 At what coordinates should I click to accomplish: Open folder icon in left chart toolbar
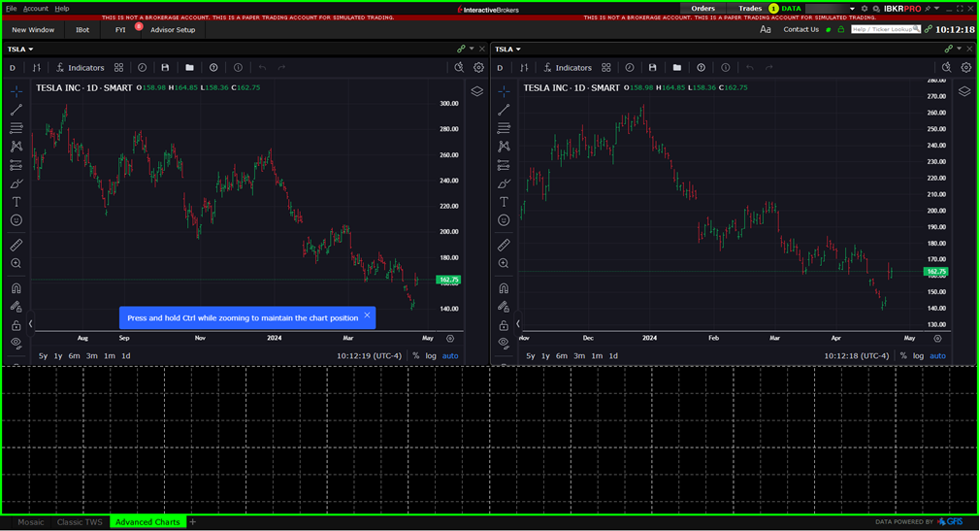click(189, 68)
